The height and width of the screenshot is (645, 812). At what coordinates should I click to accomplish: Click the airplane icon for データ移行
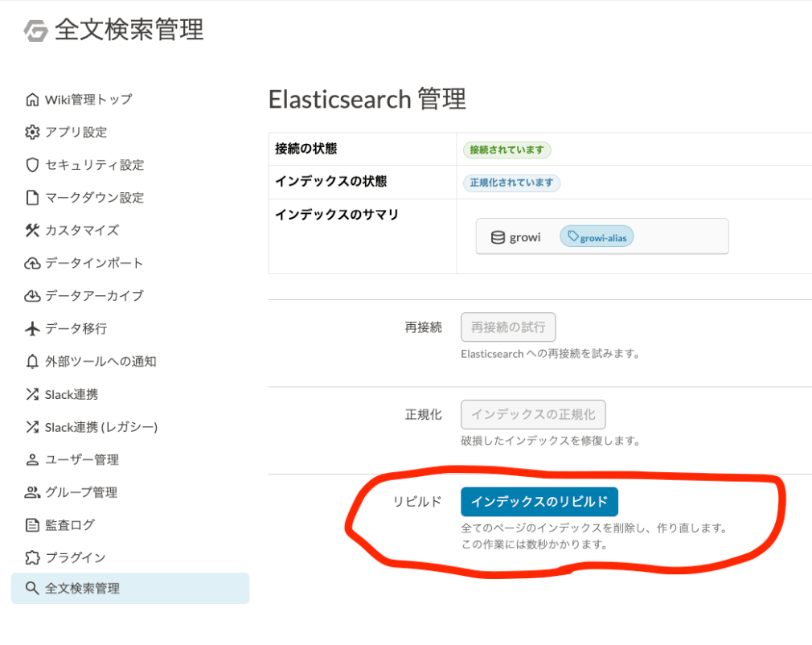32,328
